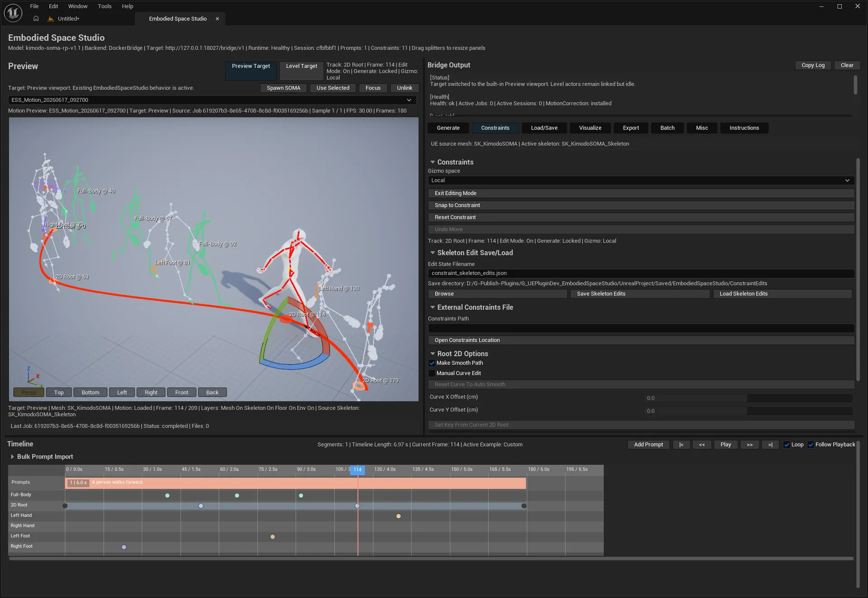Collapse the Constraints section

pos(433,162)
